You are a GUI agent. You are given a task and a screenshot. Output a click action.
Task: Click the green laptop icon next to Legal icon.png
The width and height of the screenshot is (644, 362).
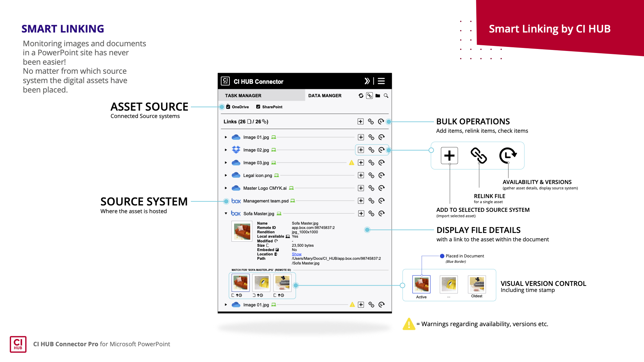click(276, 175)
